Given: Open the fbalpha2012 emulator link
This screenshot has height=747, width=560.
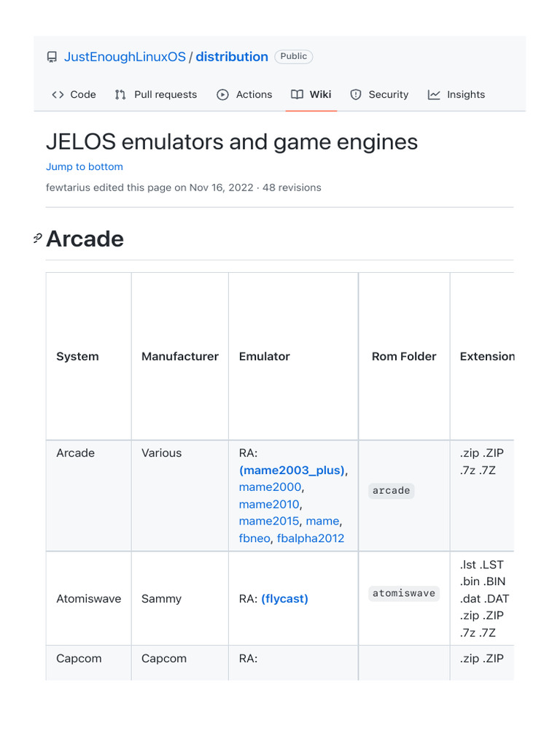Looking at the screenshot, I should [311, 538].
